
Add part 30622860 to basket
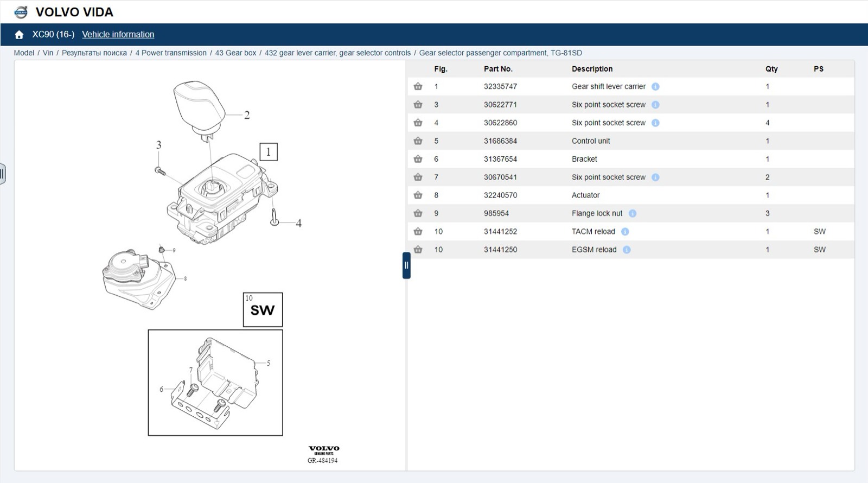pyautogui.click(x=418, y=123)
